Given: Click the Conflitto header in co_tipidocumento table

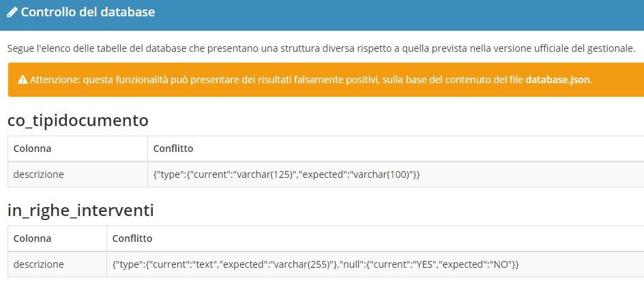Looking at the screenshot, I should click(x=173, y=149).
